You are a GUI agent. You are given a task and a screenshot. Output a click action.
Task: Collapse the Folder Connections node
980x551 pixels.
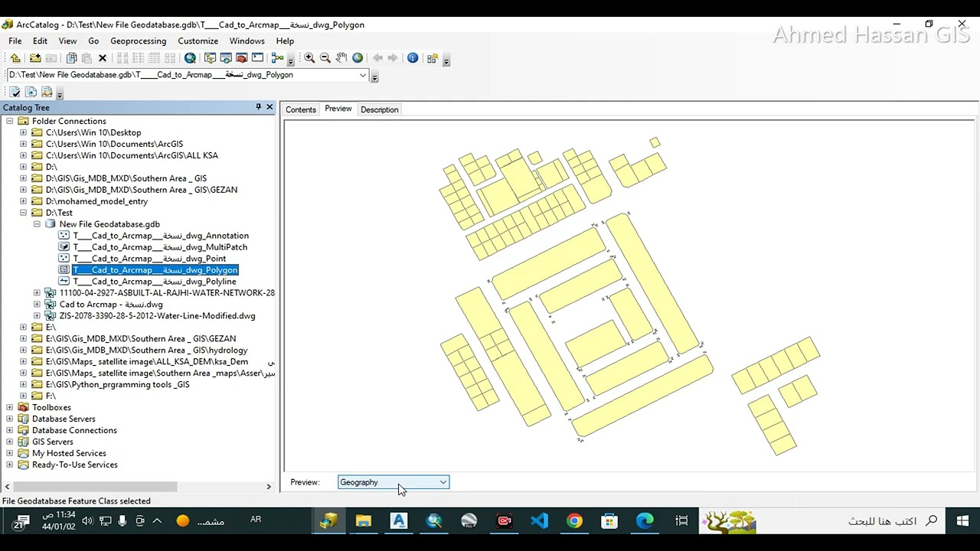click(10, 121)
